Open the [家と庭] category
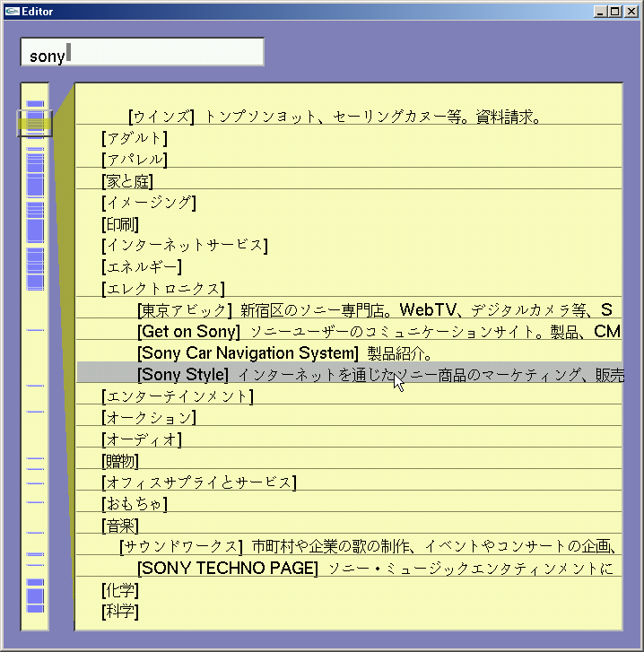Image resolution: width=644 pixels, height=652 pixels. coord(127,182)
